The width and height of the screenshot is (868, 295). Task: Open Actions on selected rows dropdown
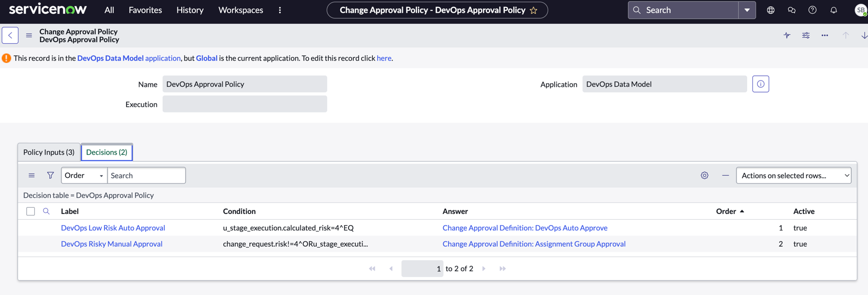pos(793,175)
